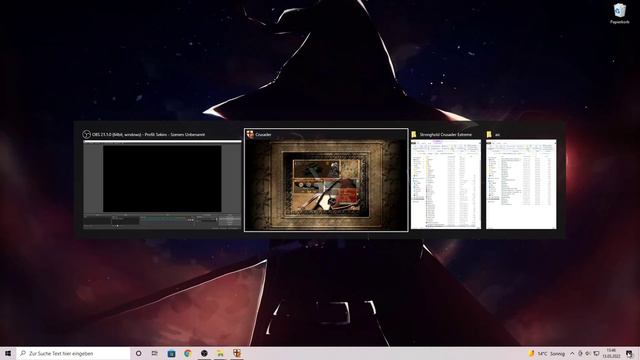The height and width of the screenshot is (360, 640).
Task: Click the OBS logo icon in the switcher
Action: click(87, 134)
